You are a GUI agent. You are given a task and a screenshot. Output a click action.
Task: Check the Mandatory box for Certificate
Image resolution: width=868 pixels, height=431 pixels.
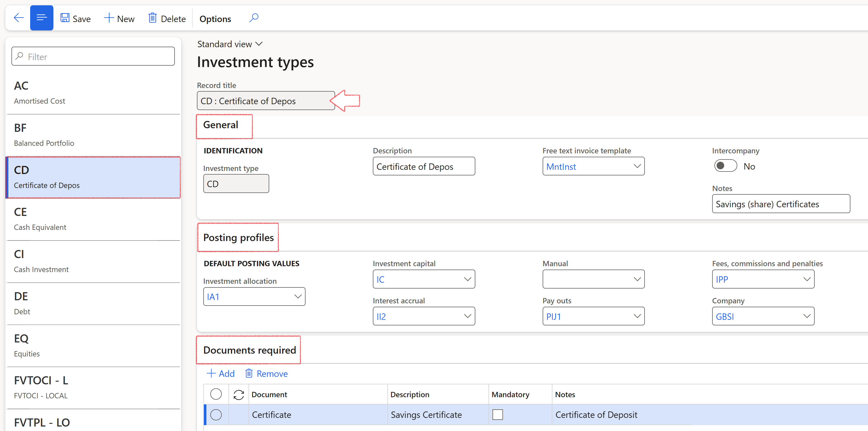click(497, 415)
